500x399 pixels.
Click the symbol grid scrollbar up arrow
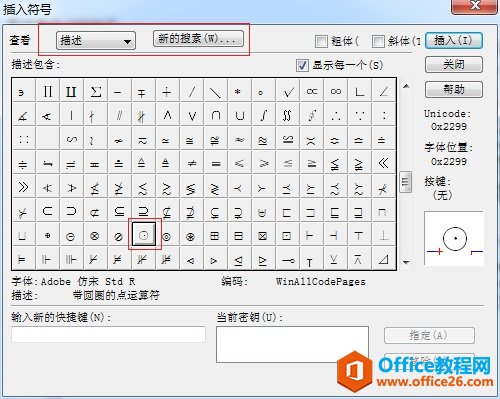(x=406, y=86)
